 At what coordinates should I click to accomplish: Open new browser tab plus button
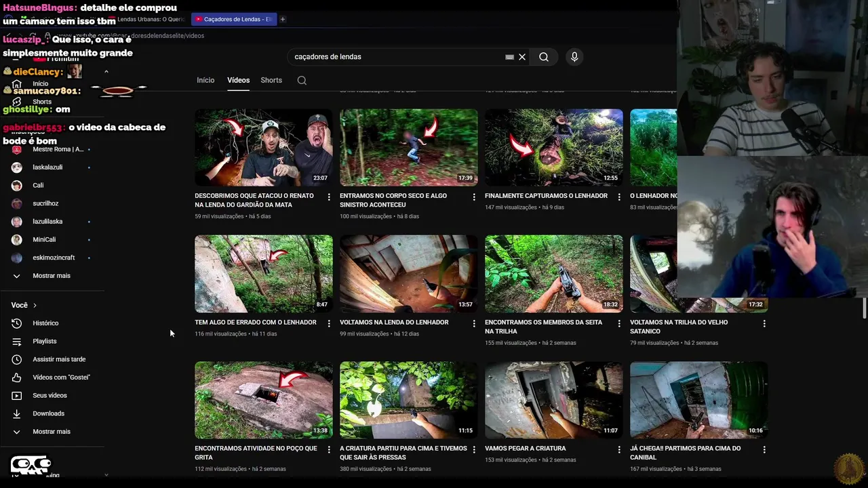[x=283, y=19]
